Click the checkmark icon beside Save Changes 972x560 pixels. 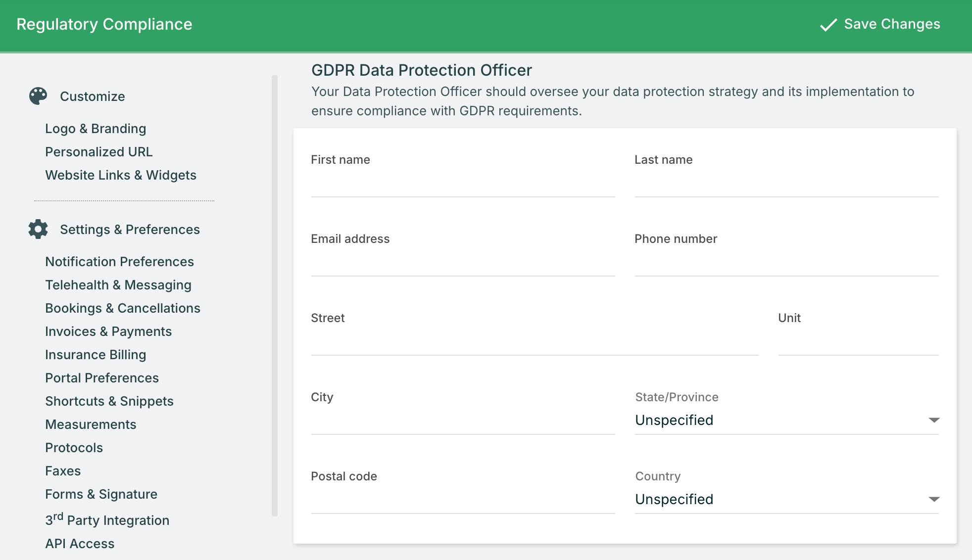(828, 25)
